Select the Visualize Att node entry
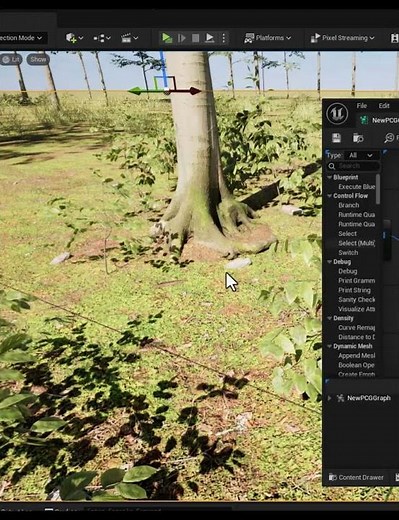399x520 pixels. pos(356,309)
